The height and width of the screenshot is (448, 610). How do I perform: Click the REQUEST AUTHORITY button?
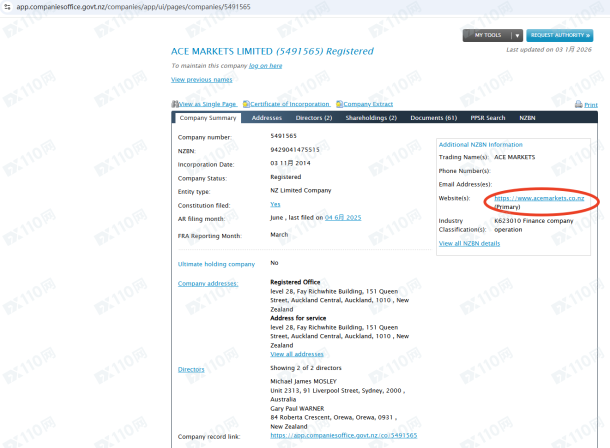pos(559,35)
